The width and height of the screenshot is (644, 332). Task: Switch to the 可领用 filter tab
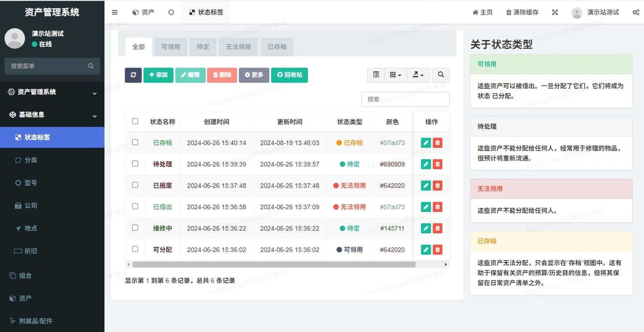[171, 47]
